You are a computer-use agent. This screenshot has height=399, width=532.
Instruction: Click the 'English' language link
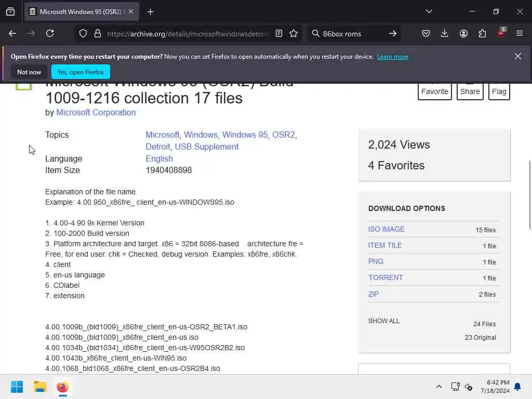coord(159,158)
